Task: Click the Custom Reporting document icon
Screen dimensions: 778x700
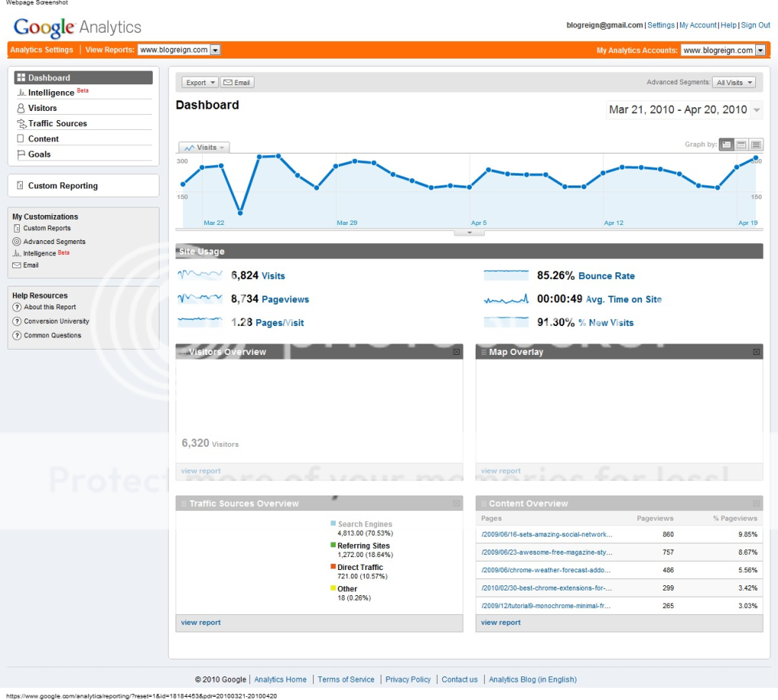Action: point(20,185)
